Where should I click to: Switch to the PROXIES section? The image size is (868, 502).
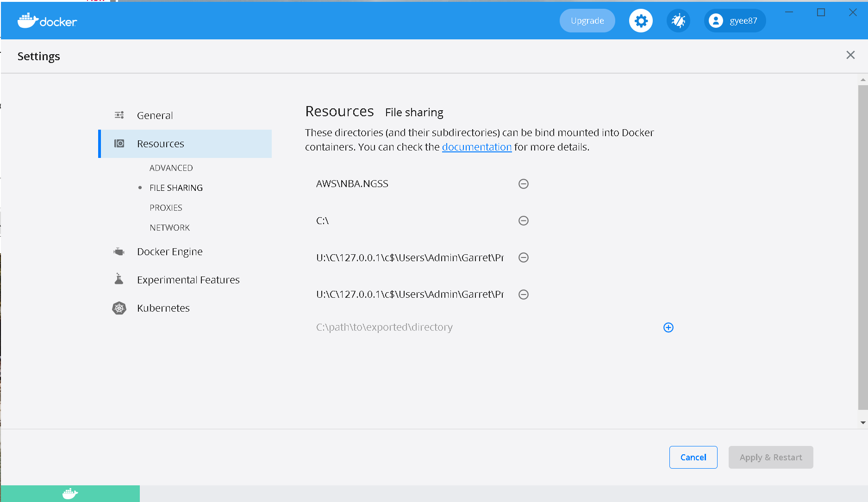tap(165, 207)
